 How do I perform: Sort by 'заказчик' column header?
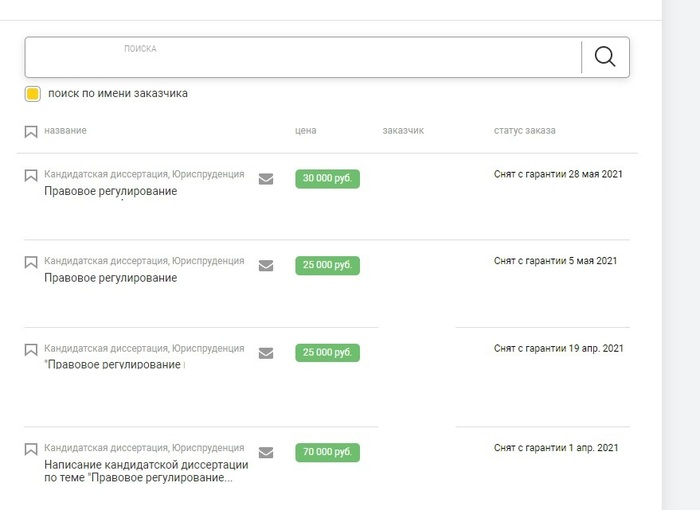click(403, 131)
